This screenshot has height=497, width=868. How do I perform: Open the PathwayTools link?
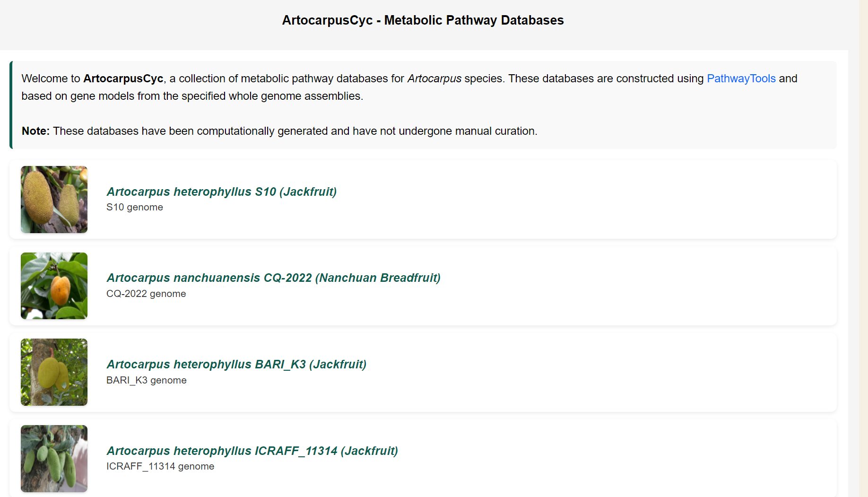point(741,78)
